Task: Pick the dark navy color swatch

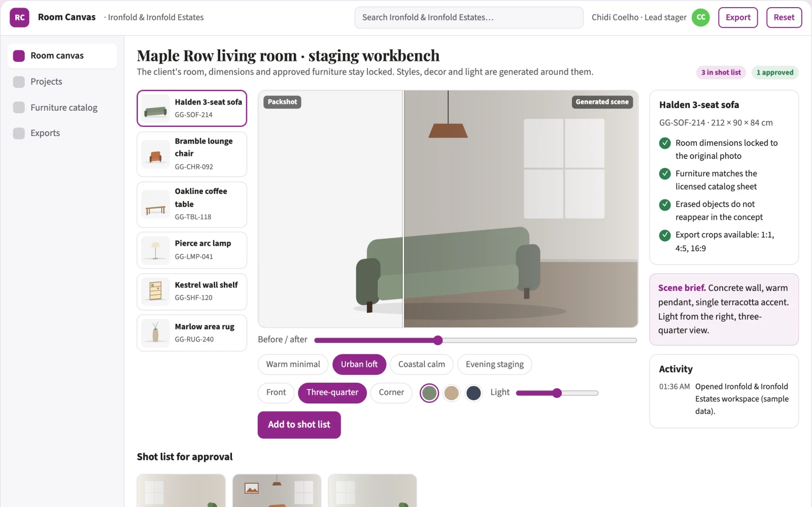Action: [473, 393]
